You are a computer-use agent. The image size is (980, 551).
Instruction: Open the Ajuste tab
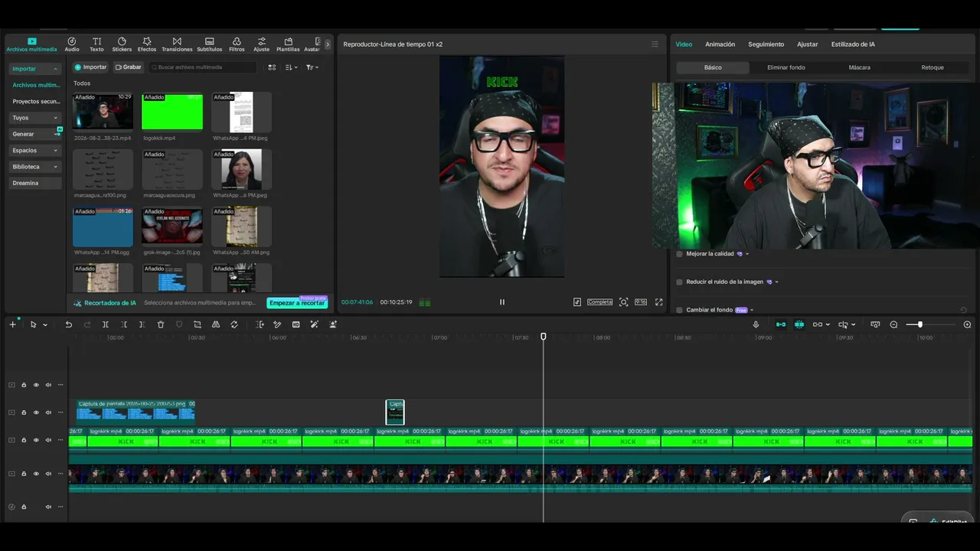click(x=262, y=44)
